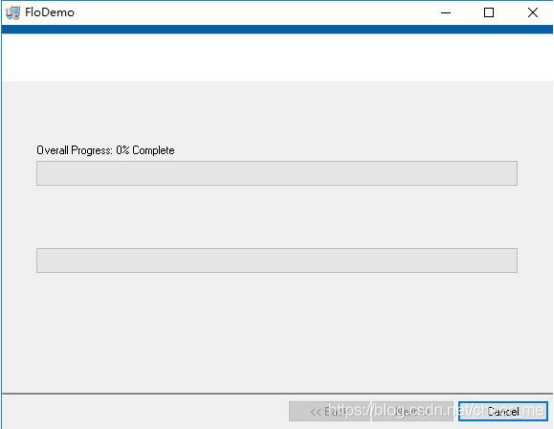Image resolution: width=554 pixels, height=429 pixels.
Task: Click the white header area below the banner
Action: click(277, 58)
